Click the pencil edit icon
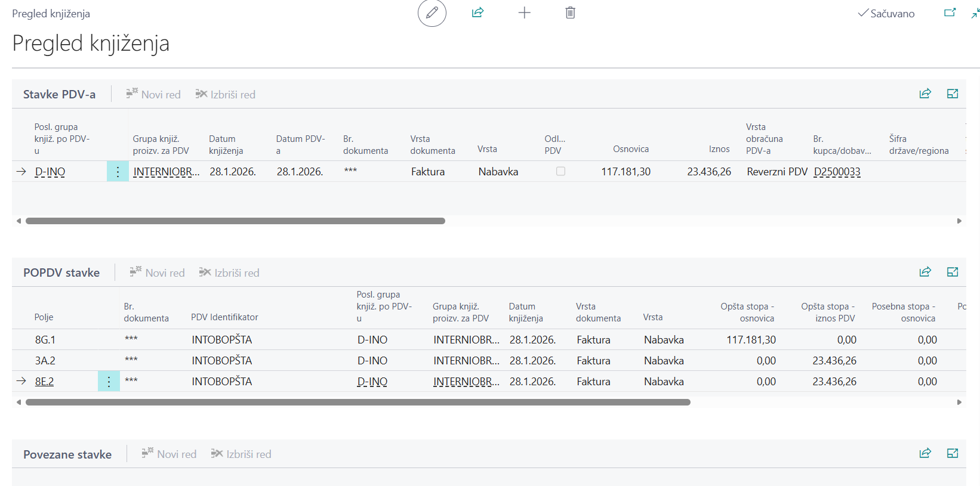 point(432,13)
